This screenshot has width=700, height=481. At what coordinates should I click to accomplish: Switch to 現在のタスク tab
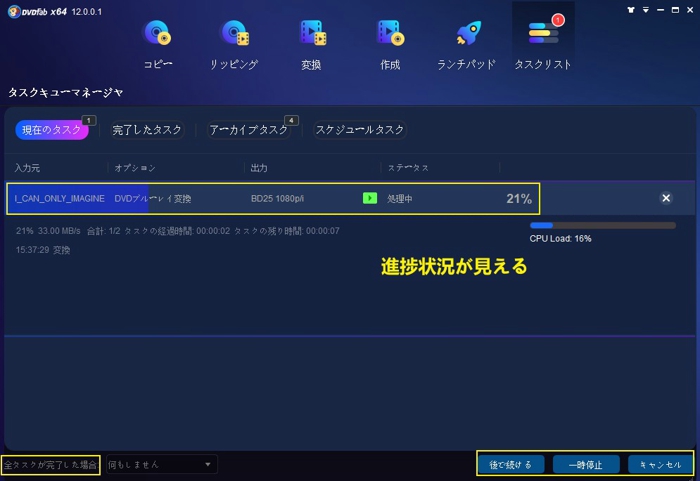click(52, 130)
